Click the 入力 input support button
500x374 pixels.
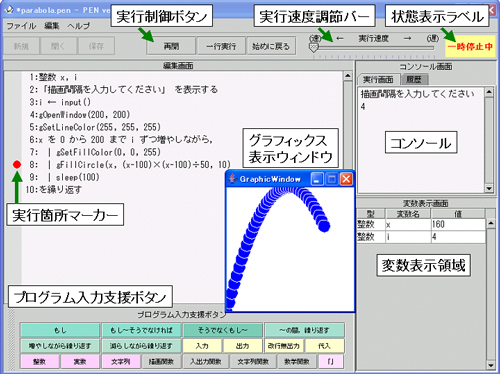(x=202, y=346)
